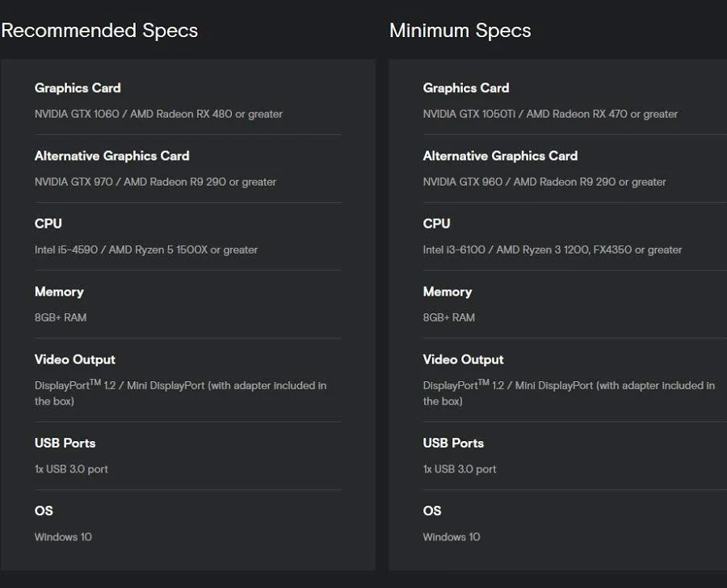Click Video Output label in Recommended Specs

click(x=74, y=359)
